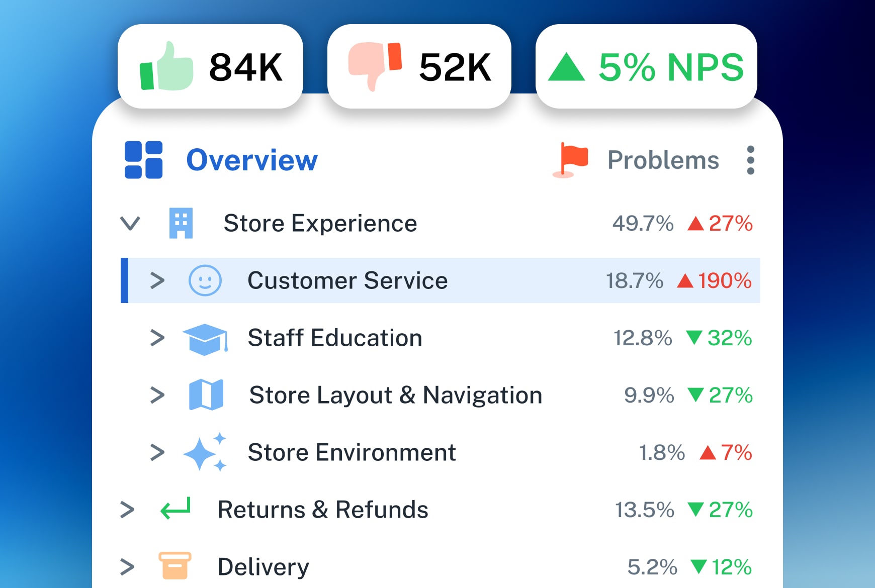Select the highlighted Customer Service row
The image size is (875, 588).
pyautogui.click(x=347, y=280)
